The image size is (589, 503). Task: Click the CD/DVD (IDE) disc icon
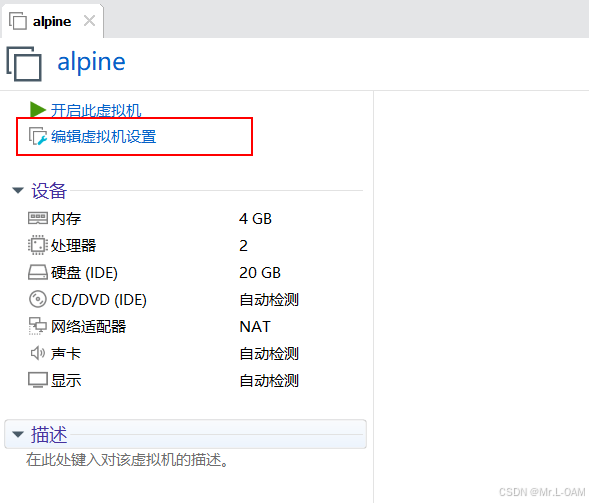[x=38, y=299]
